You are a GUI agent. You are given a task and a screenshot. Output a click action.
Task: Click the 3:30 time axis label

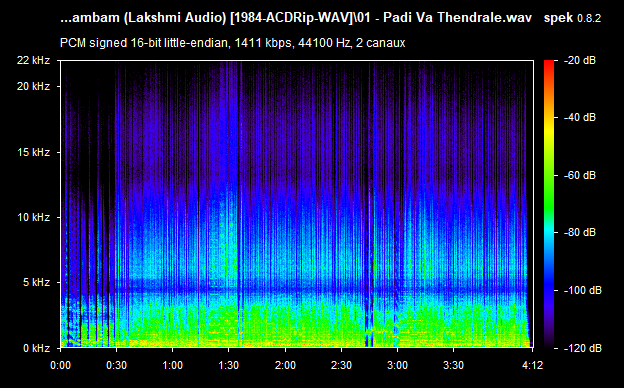453,365
